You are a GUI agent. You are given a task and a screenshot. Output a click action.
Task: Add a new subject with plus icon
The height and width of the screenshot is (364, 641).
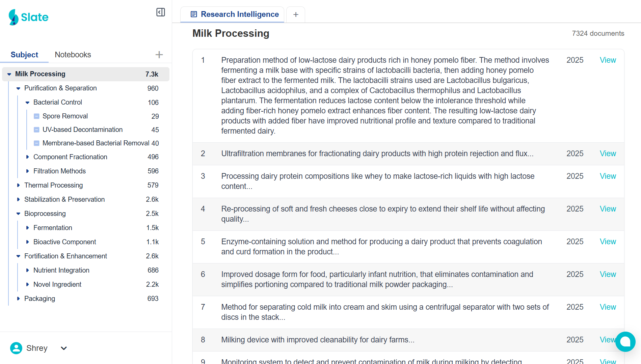(x=159, y=55)
